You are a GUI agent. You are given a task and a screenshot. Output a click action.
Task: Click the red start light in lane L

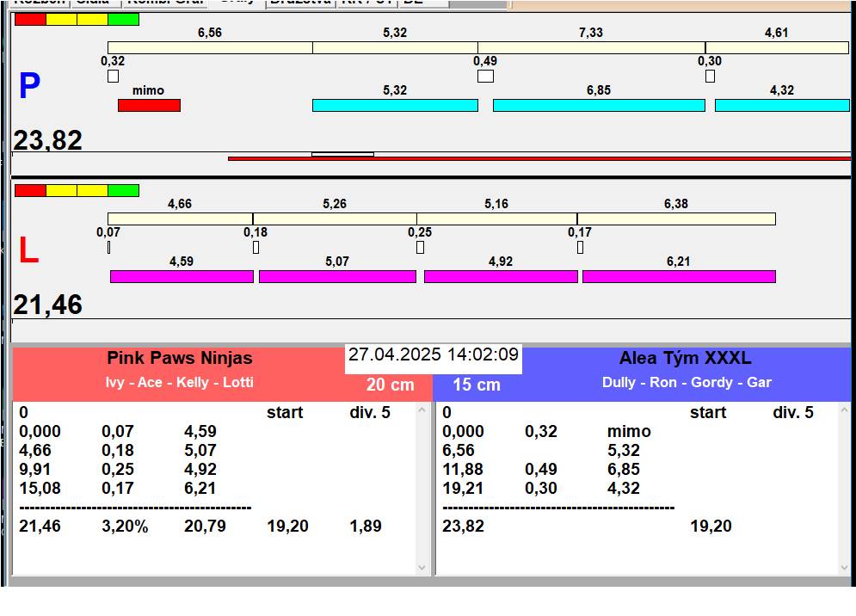[30, 190]
